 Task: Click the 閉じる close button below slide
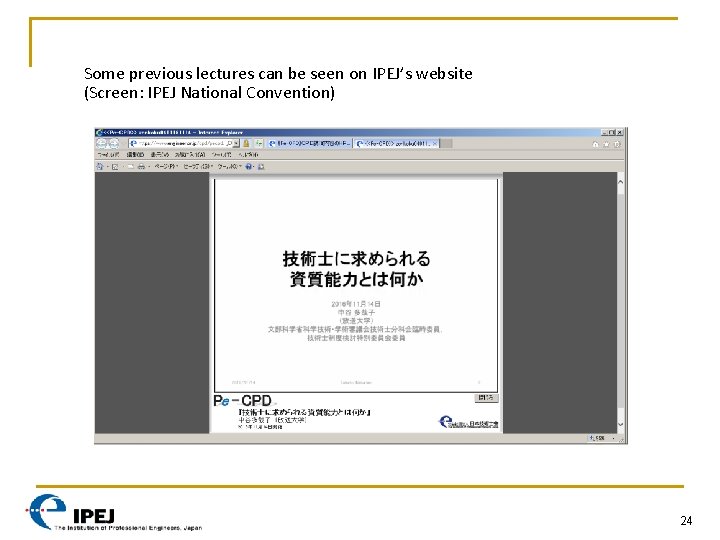click(486, 398)
